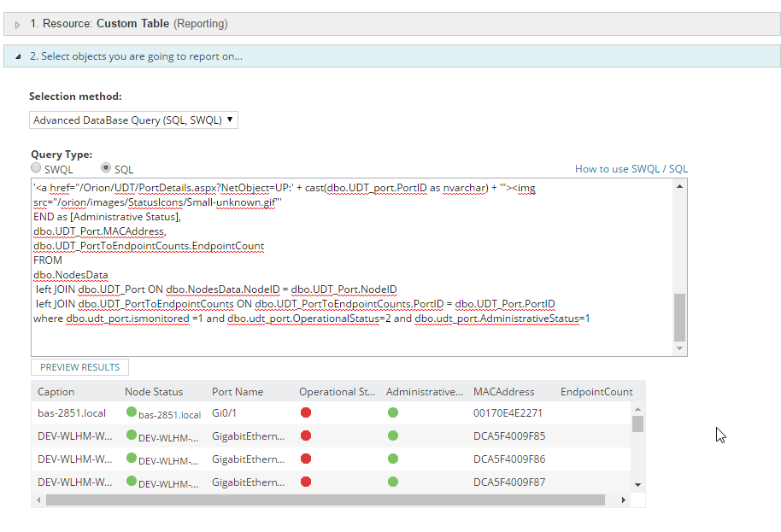Image resolution: width=781 pixels, height=532 pixels.
Task: Click the bas-2851.local node status link
Action: tap(169, 415)
